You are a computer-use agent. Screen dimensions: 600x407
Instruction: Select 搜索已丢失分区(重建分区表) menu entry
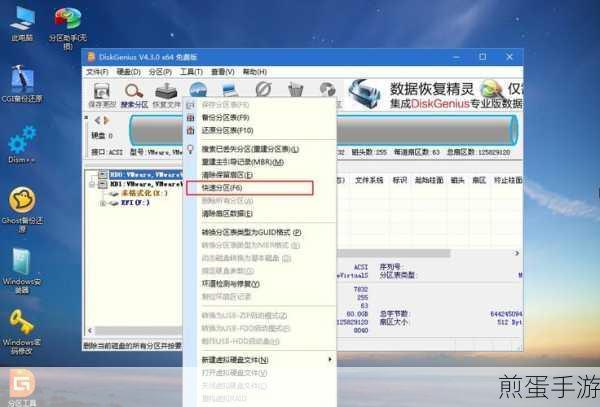pos(261,149)
